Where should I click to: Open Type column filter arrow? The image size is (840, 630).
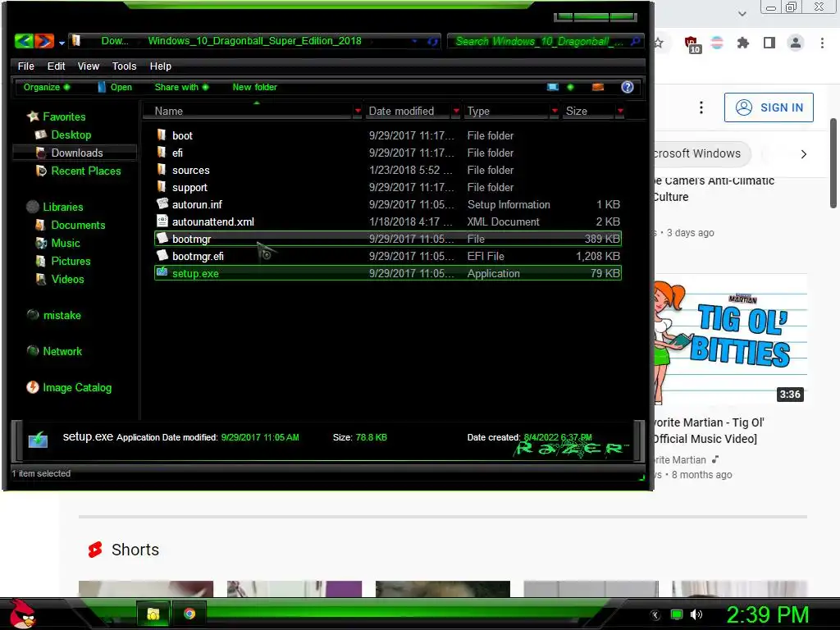555,111
